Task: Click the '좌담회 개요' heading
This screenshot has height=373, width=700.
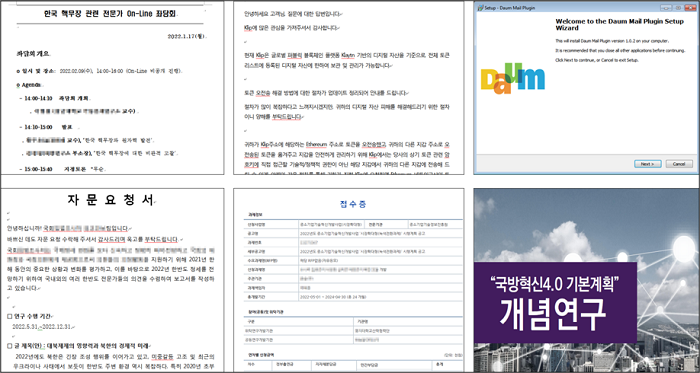Action: click(x=33, y=54)
